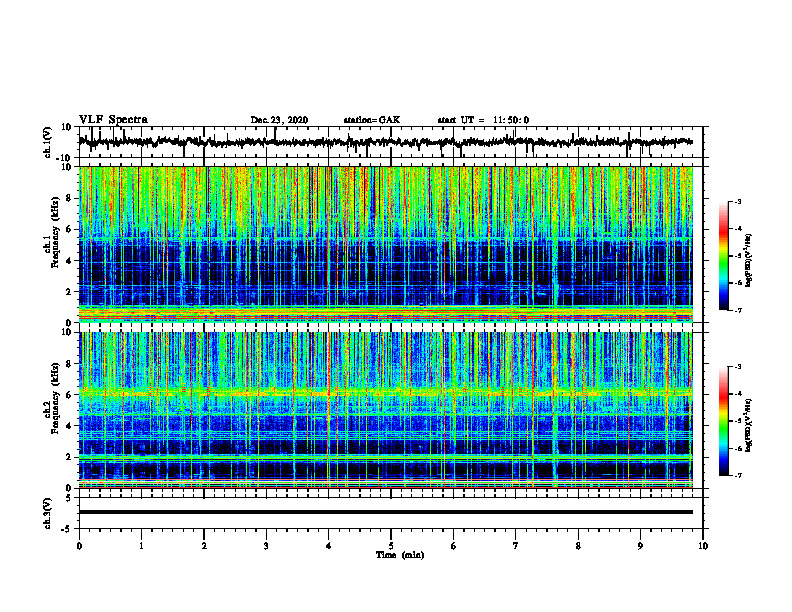Click inside the ch.1 spectrogram panel
Image resolution: width=792 pixels, height=612 pixels.
(386, 244)
